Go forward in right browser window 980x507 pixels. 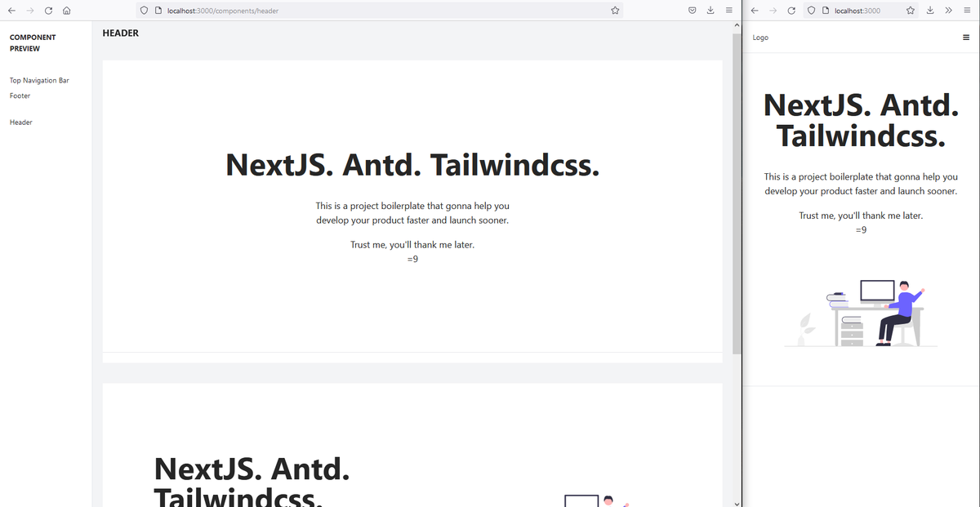pyautogui.click(x=773, y=11)
